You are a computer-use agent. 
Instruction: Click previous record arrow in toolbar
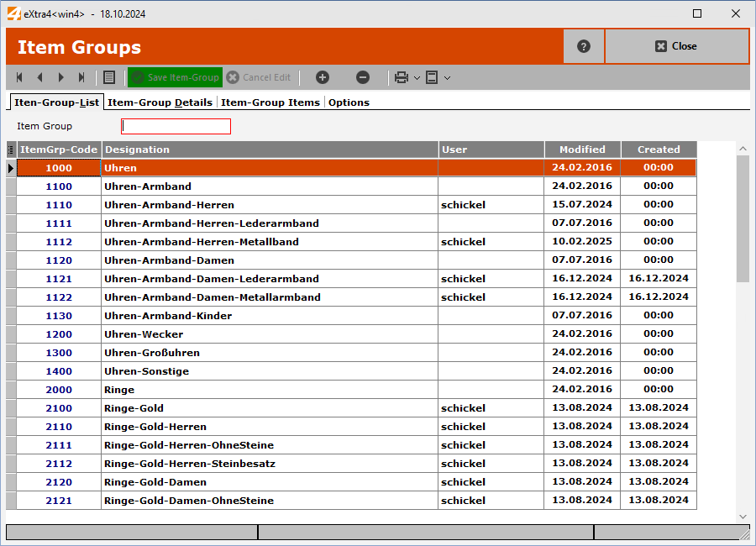tap(39, 77)
